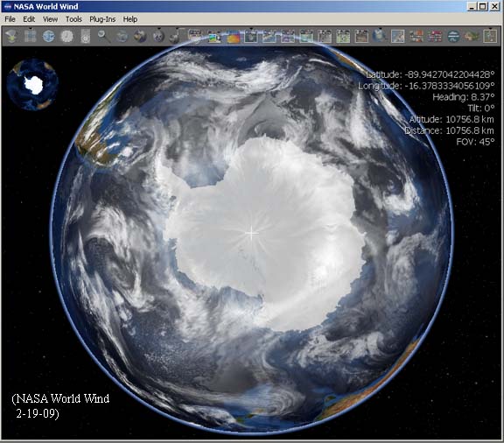The height and width of the screenshot is (443, 504).
Task: Open the Help menu
Action: coord(130,19)
